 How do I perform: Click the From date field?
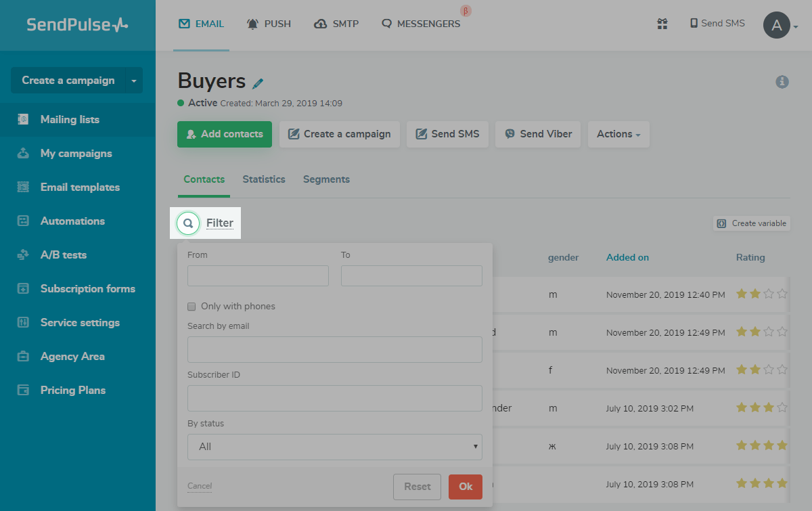pyautogui.click(x=258, y=275)
